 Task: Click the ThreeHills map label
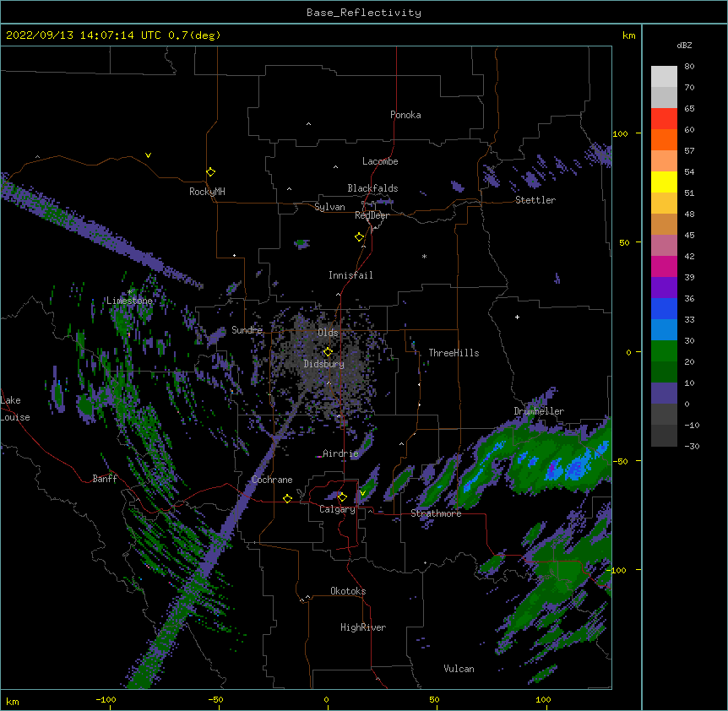pos(454,353)
